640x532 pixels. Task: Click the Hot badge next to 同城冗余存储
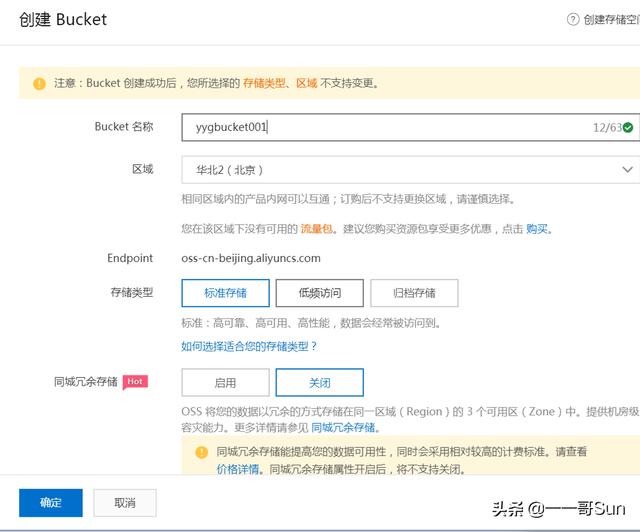point(135,382)
